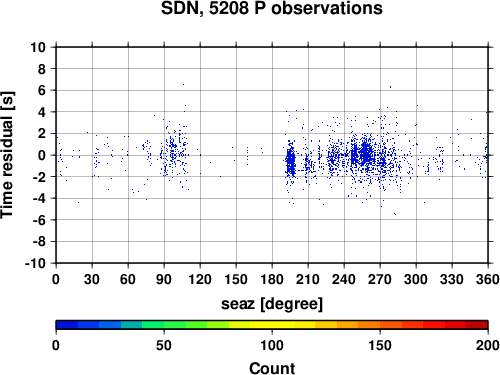
Task: Click the outlier point near 6.5 s at seaz 105
Action: tap(183, 85)
